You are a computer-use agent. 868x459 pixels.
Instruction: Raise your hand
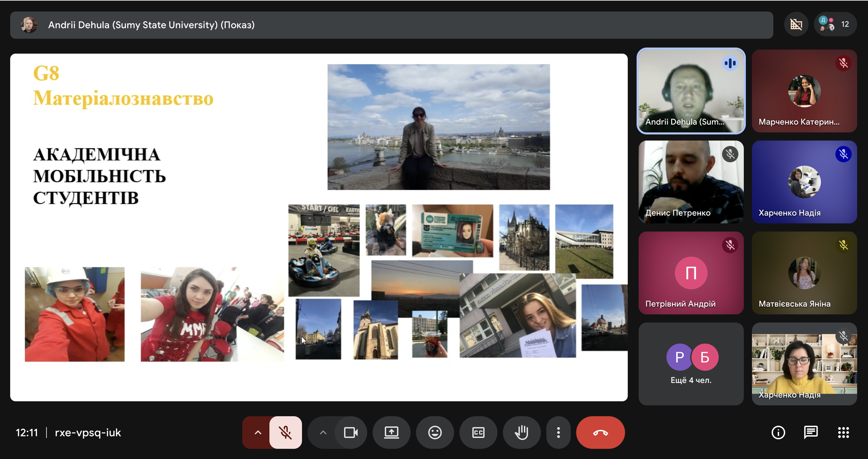click(x=522, y=432)
